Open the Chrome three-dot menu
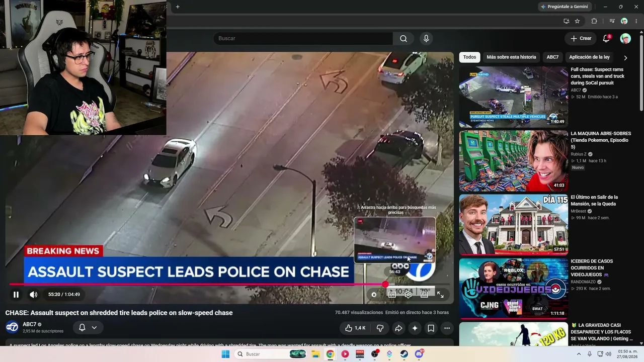The image size is (644, 362). [x=636, y=21]
